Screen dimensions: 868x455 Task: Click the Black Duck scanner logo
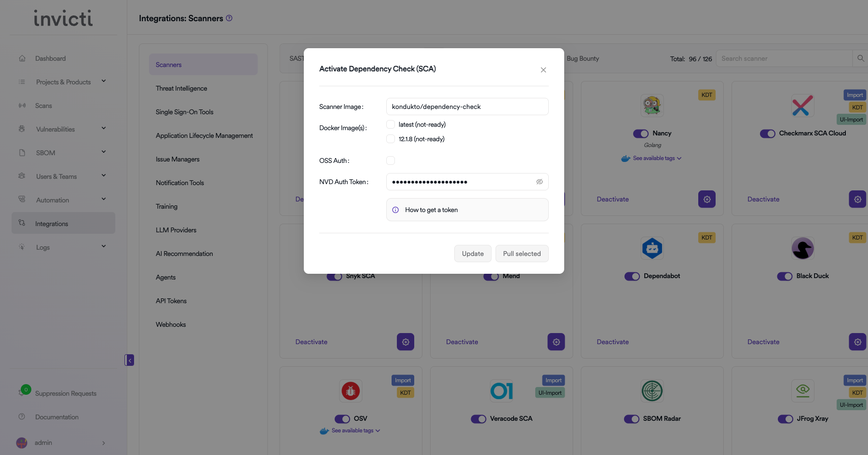802,249
